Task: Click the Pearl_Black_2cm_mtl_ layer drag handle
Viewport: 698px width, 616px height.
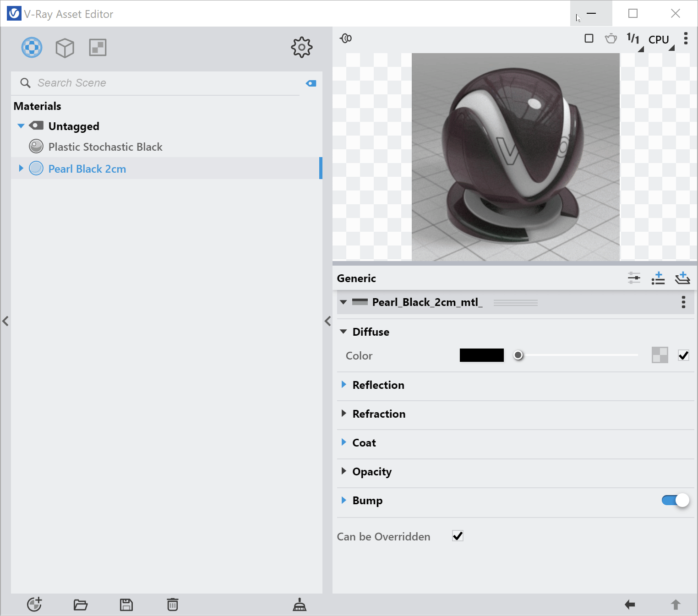Action: (516, 303)
